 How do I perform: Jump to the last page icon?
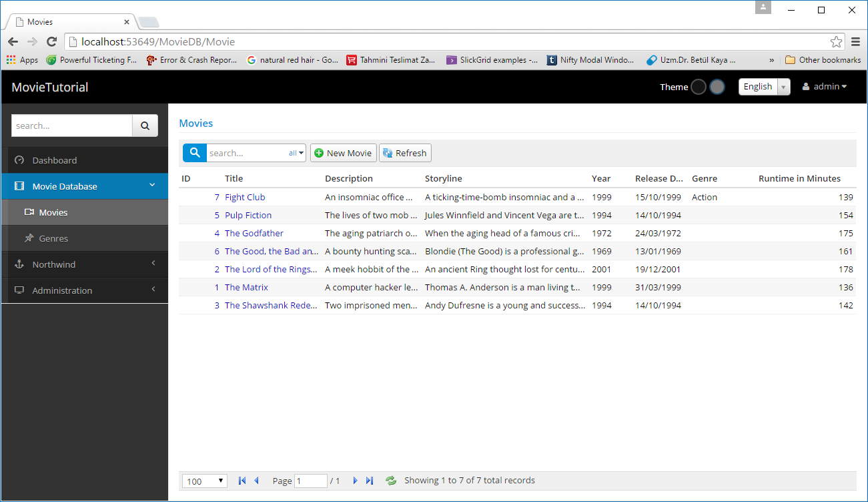370,481
